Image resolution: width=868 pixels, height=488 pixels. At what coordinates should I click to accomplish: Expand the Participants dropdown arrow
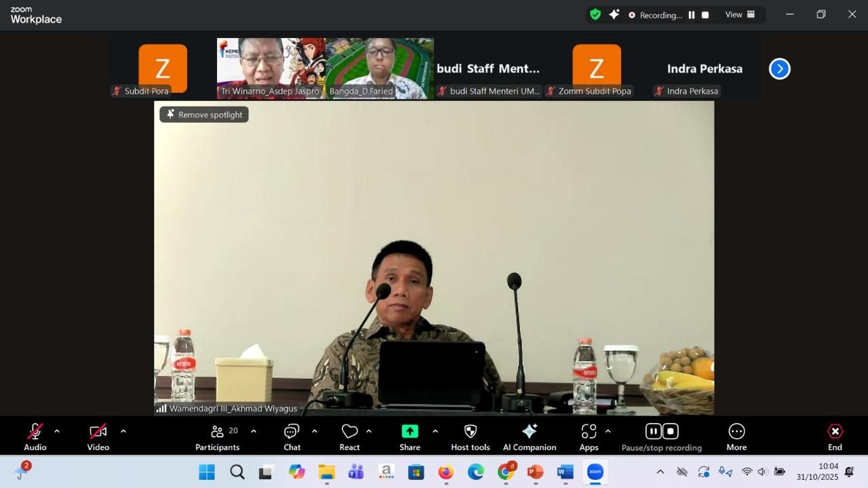point(254,430)
